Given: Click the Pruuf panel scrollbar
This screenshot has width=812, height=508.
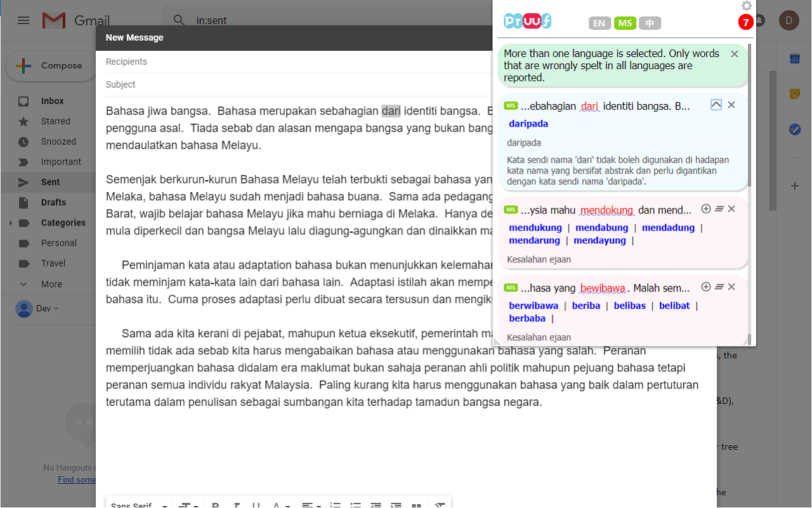Looking at the screenshot, I should (750, 114).
